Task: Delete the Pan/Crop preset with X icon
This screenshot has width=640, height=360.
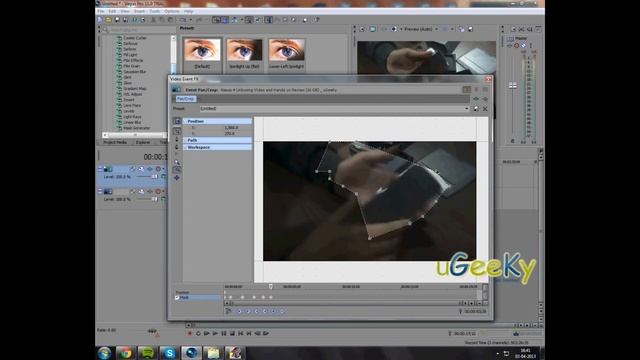Action: coord(485,109)
